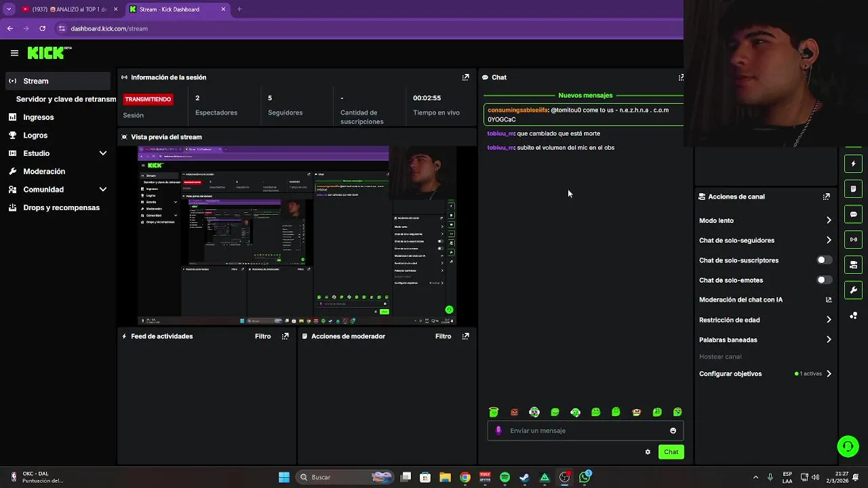Click the browser address bar
The height and width of the screenshot is (488, 868).
[x=366, y=28]
